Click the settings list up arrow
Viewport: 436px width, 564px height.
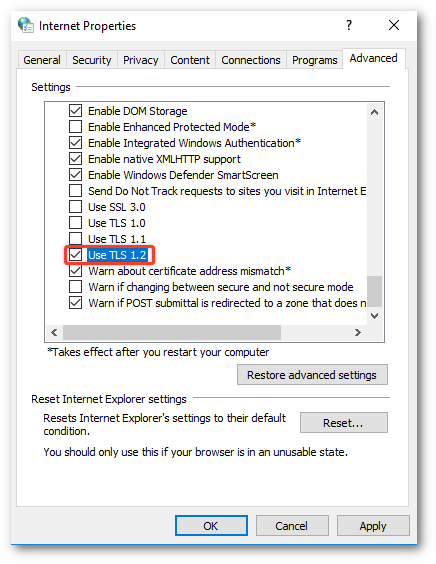coord(374,112)
